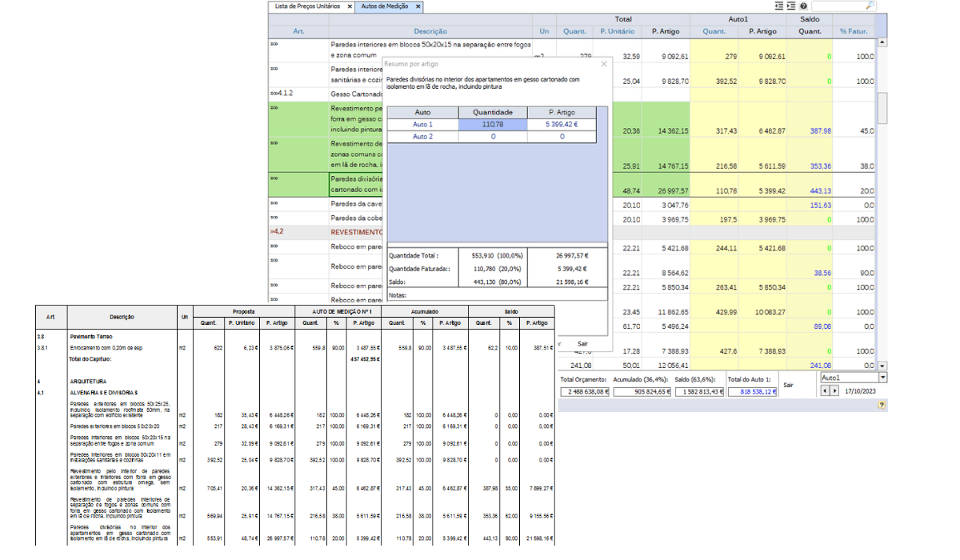The width and height of the screenshot is (960, 560).
Task: Click the yellow help icon in status bar
Action: pyautogui.click(x=882, y=406)
